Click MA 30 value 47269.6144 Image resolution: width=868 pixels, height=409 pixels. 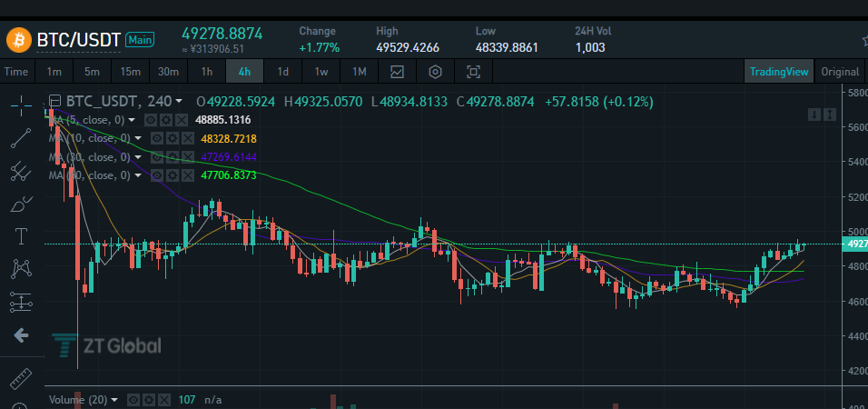pos(229,157)
